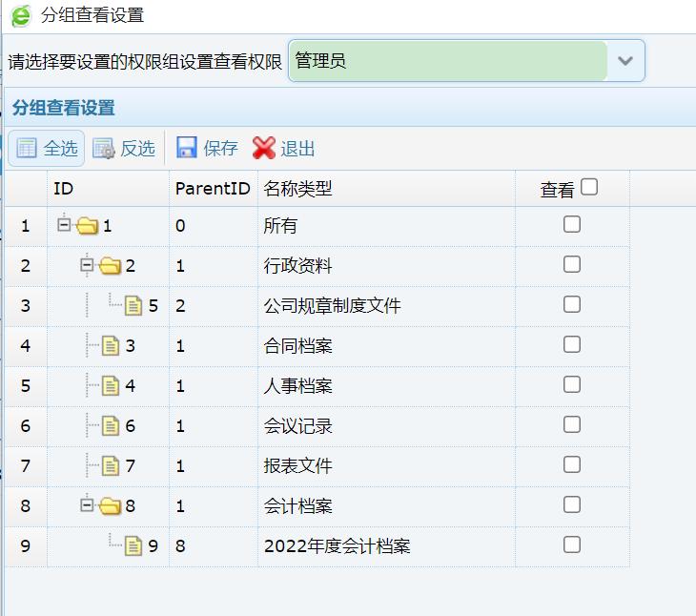
Task: Collapse the 会计档案 tree node ID 8
Action: [87, 505]
